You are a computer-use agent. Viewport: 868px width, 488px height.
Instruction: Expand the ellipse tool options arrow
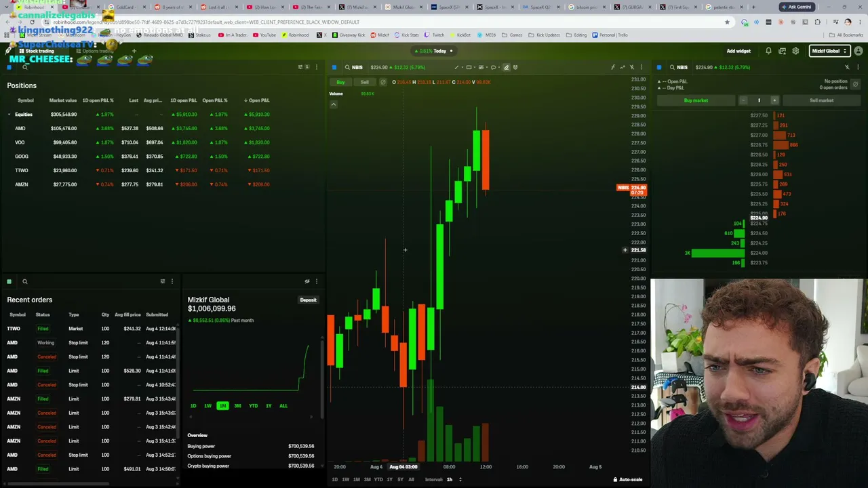(498, 67)
